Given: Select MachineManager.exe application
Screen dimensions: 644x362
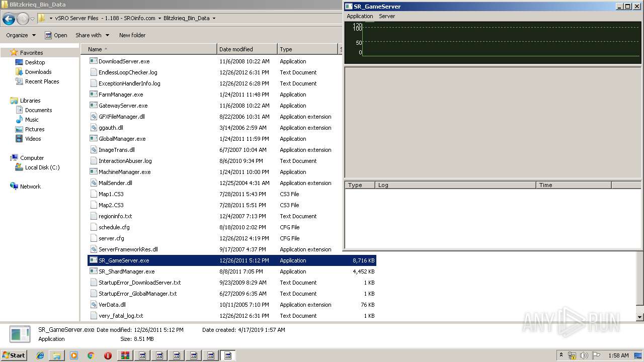Looking at the screenshot, I should coord(124,172).
